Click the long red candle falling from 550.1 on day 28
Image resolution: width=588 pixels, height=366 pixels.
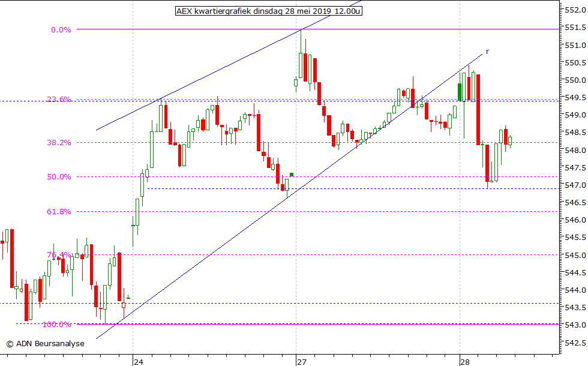pos(478,109)
